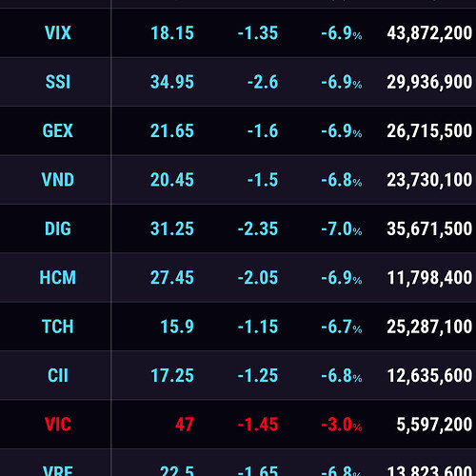Open the VIX ticker symbol
Viewport: 476px width, 476px height.
[58, 33]
